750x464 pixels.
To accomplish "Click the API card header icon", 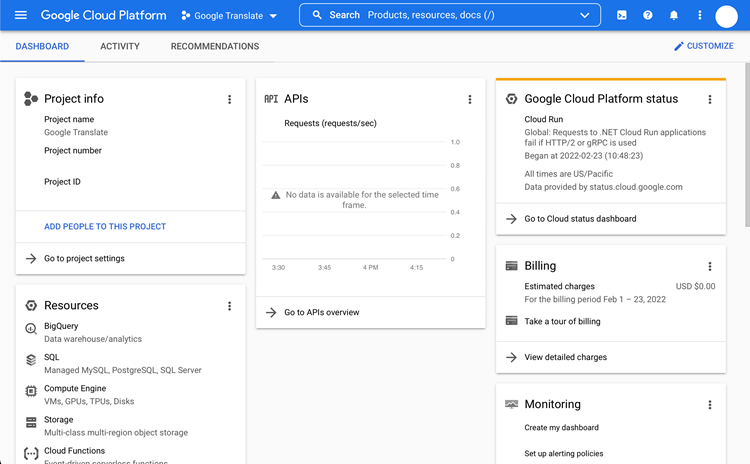I will coord(271,99).
